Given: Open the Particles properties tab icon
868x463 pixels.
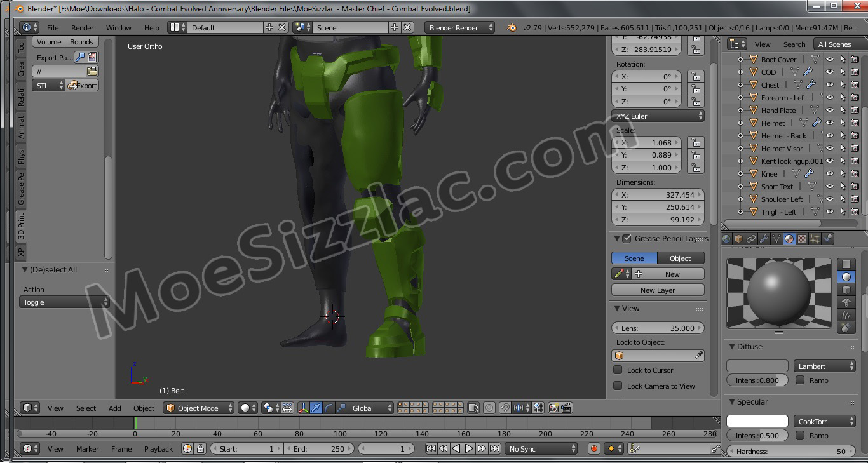Looking at the screenshot, I should [x=815, y=239].
